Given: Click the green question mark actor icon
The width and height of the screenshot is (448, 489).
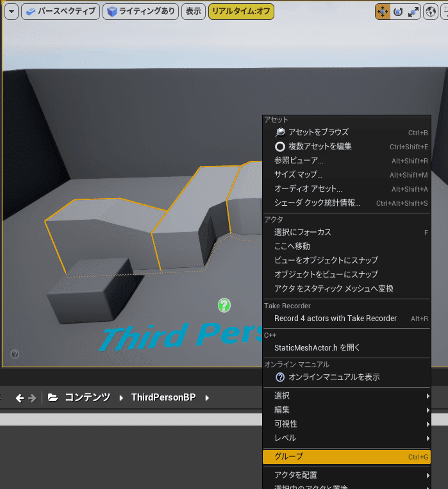Looking at the screenshot, I should 224,305.
